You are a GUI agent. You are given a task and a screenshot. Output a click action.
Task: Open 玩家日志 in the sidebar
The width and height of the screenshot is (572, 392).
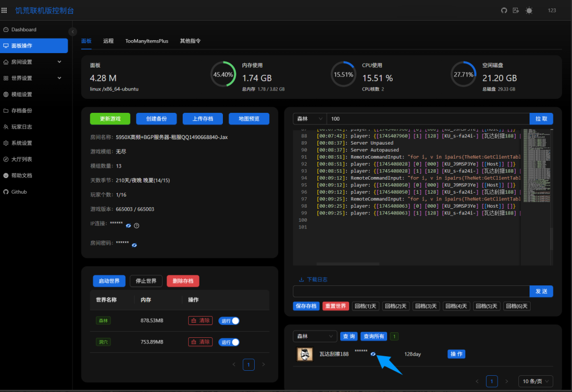click(21, 127)
